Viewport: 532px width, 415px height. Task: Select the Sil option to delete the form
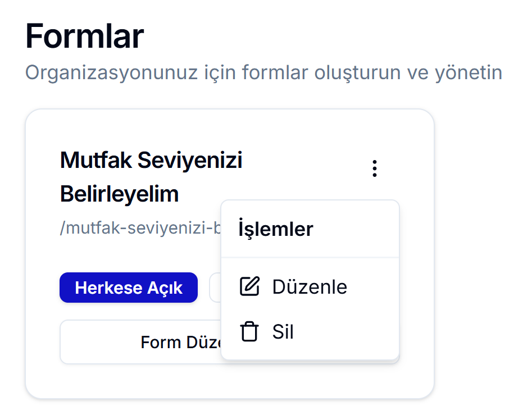click(x=283, y=332)
